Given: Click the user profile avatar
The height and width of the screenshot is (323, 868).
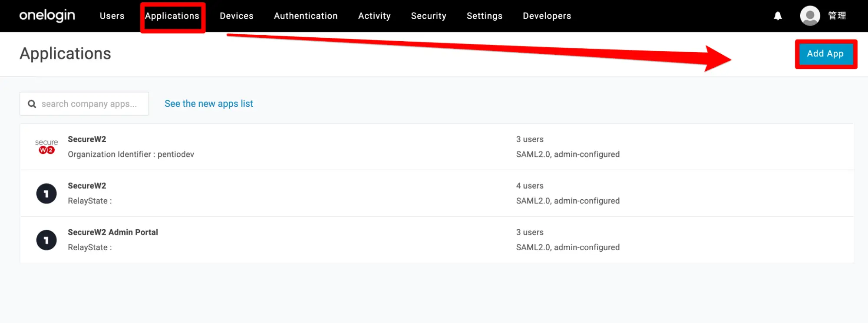Looking at the screenshot, I should [x=810, y=16].
